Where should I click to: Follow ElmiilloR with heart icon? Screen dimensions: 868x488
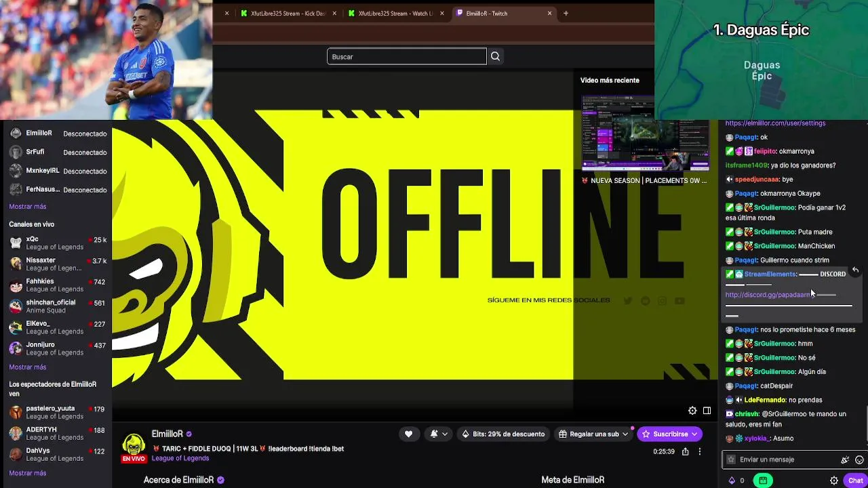(x=408, y=434)
